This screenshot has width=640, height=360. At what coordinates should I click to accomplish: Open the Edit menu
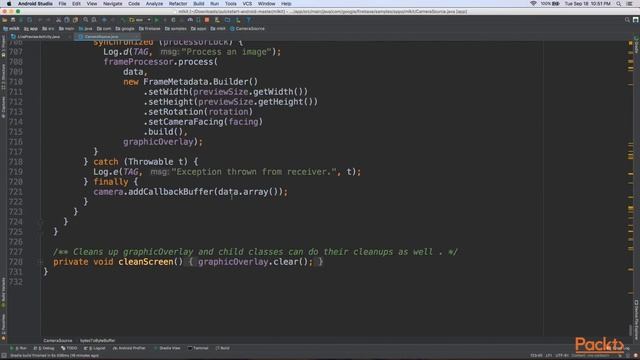coord(76,4)
